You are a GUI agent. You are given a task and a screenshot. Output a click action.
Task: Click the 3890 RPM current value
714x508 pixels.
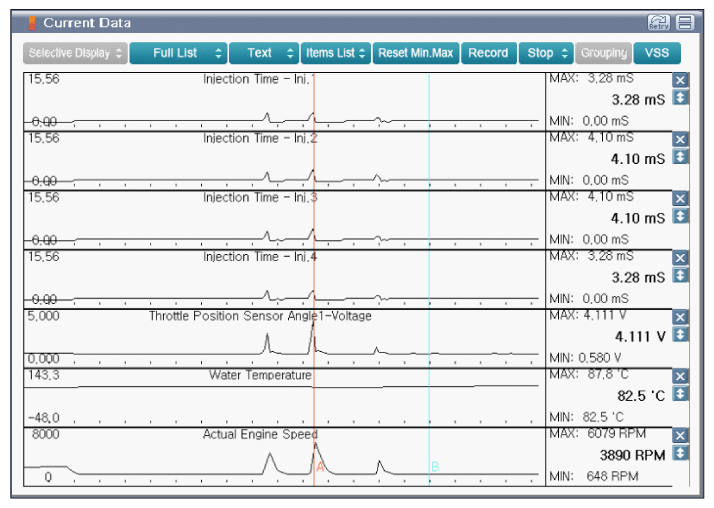[632, 455]
